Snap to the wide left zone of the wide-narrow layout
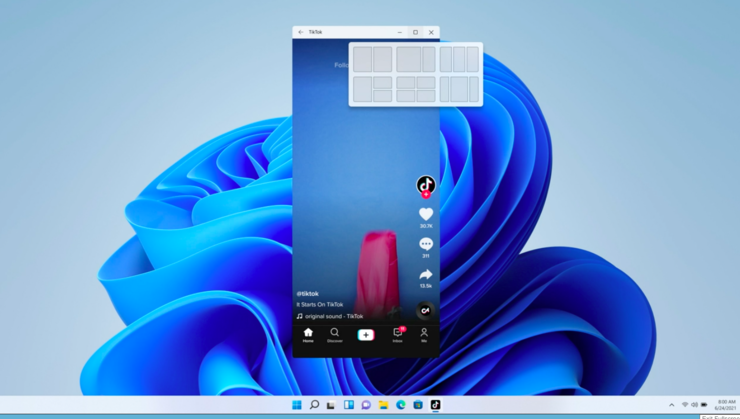The height and width of the screenshot is (419, 740). click(409, 59)
